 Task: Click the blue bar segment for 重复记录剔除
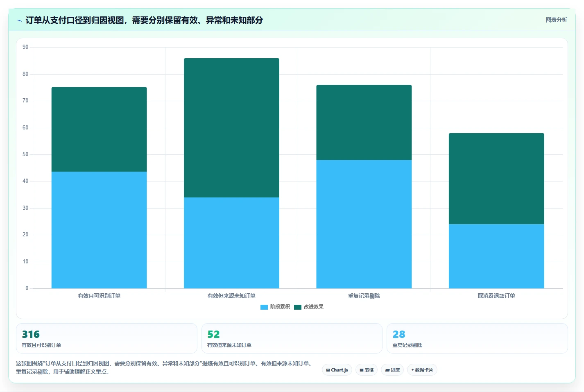coord(364,224)
